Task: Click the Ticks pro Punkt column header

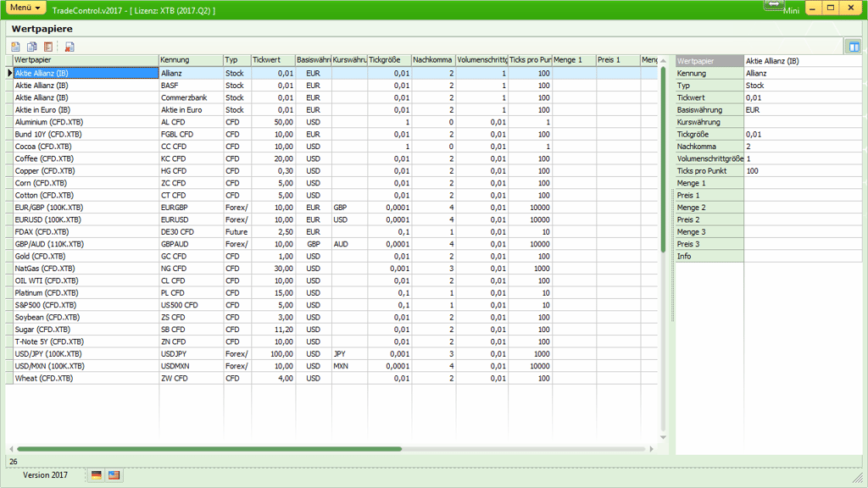Action: coord(531,60)
